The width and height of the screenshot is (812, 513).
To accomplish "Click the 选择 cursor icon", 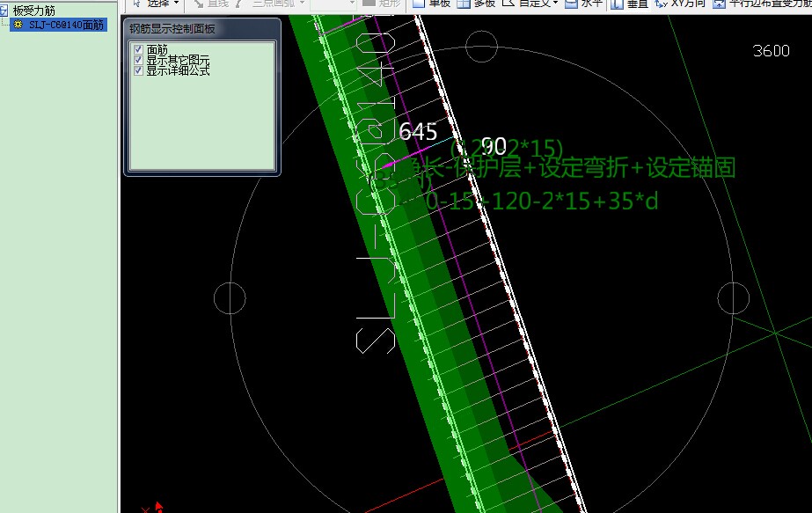I will click(136, 4).
